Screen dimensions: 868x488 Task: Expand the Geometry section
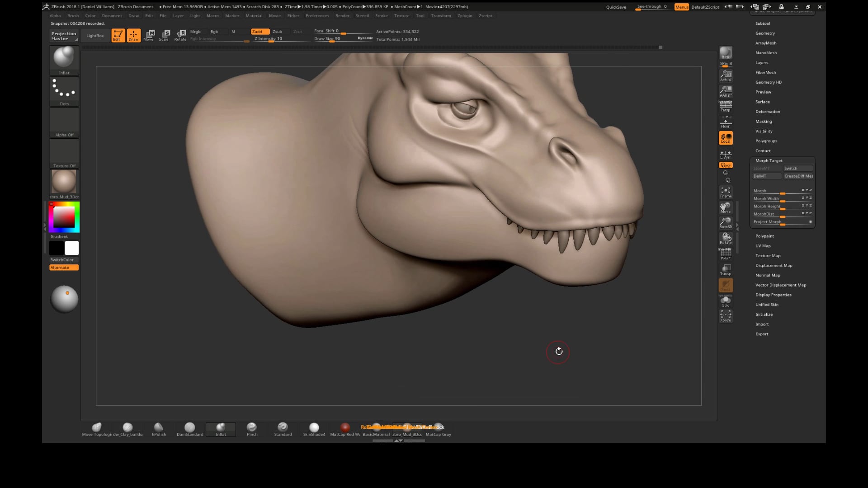point(765,33)
